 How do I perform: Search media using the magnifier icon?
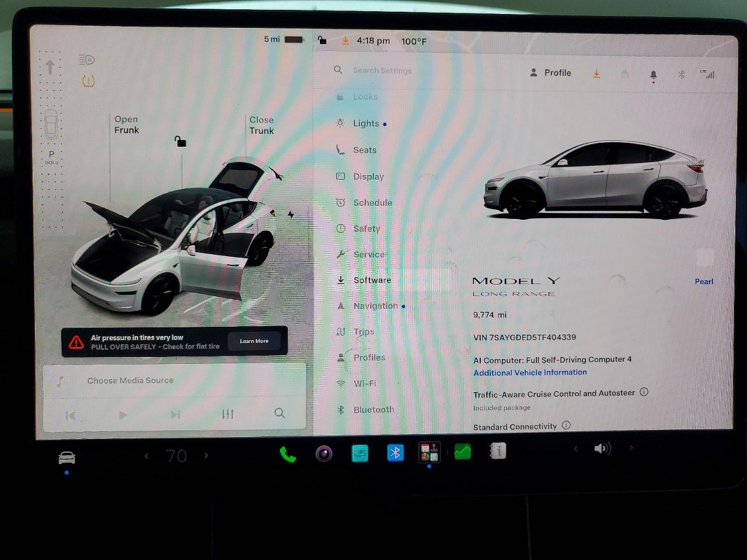[280, 413]
